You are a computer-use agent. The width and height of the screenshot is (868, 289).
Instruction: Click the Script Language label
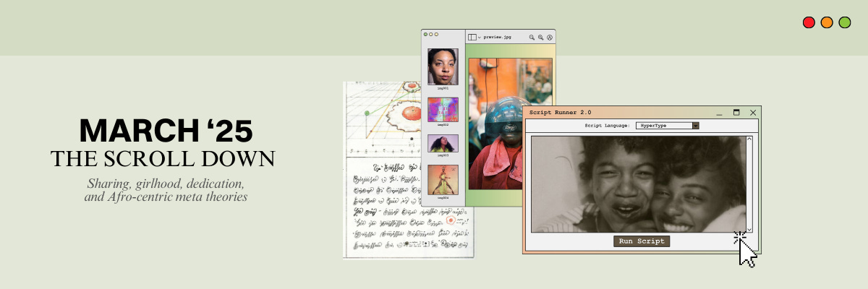[x=607, y=125]
